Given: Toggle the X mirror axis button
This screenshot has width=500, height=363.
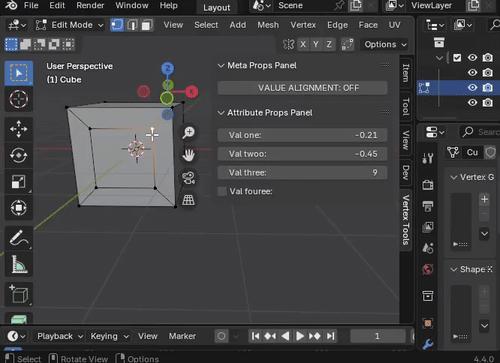Looking at the screenshot, I should pos(303,44).
